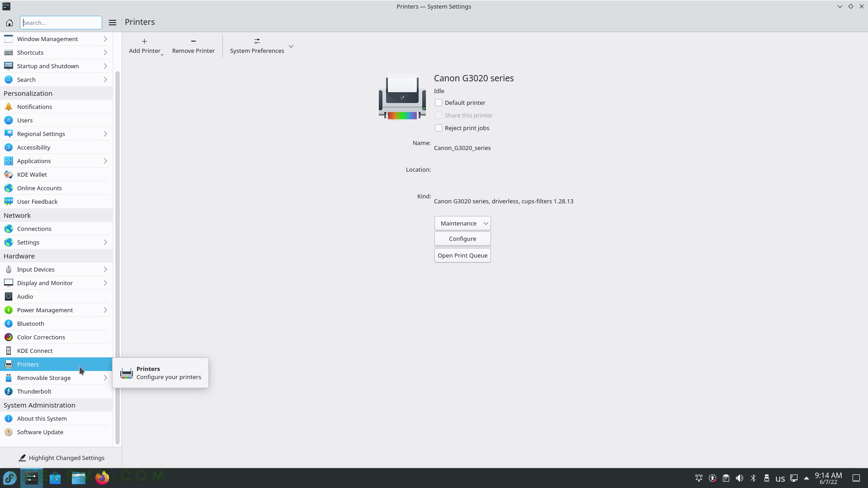Image resolution: width=868 pixels, height=488 pixels.
Task: Click the Search settings input field
Action: coord(61,23)
